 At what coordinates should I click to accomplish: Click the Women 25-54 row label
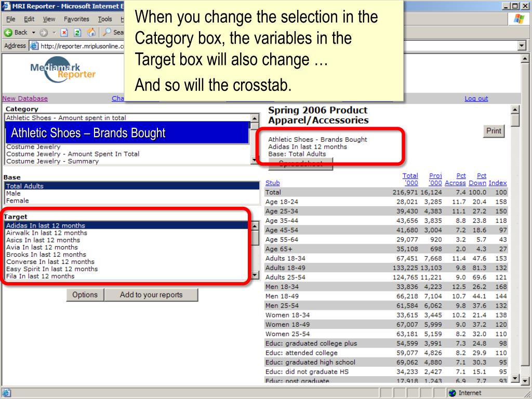287,334
